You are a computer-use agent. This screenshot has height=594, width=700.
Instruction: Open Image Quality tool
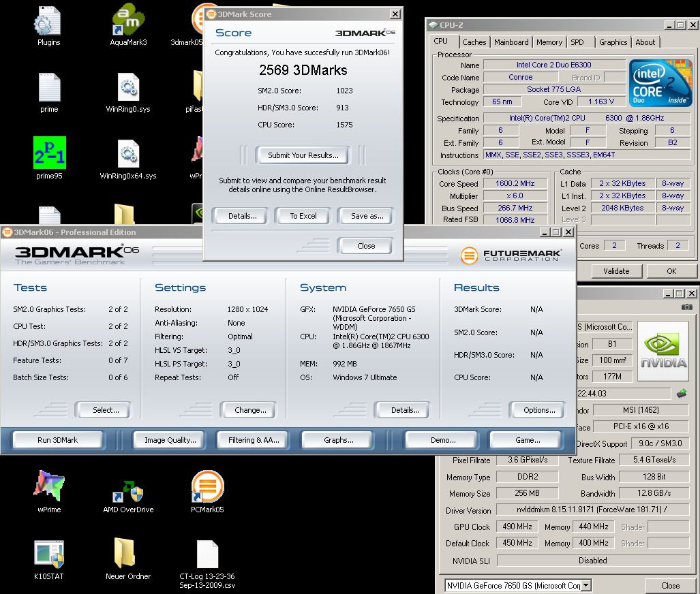[x=170, y=440]
